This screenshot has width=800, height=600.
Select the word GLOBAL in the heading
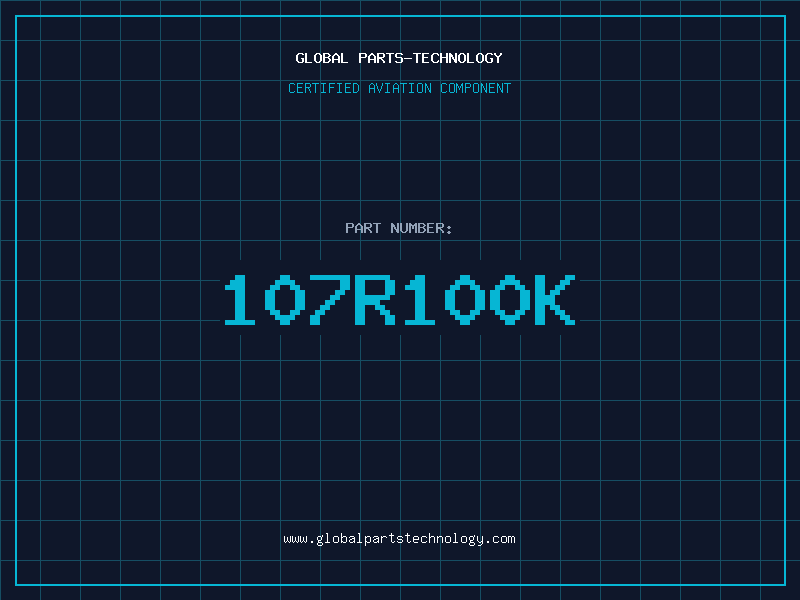coord(322,58)
